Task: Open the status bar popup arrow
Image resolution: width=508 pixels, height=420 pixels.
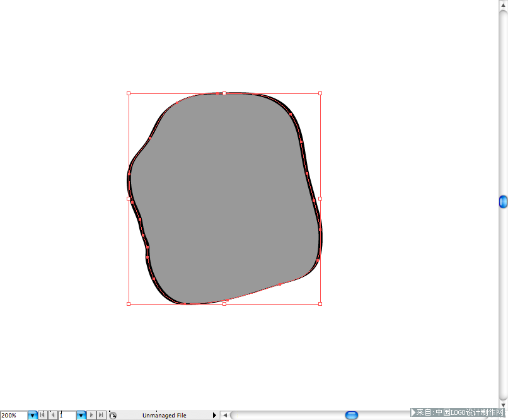Action: 214,415
